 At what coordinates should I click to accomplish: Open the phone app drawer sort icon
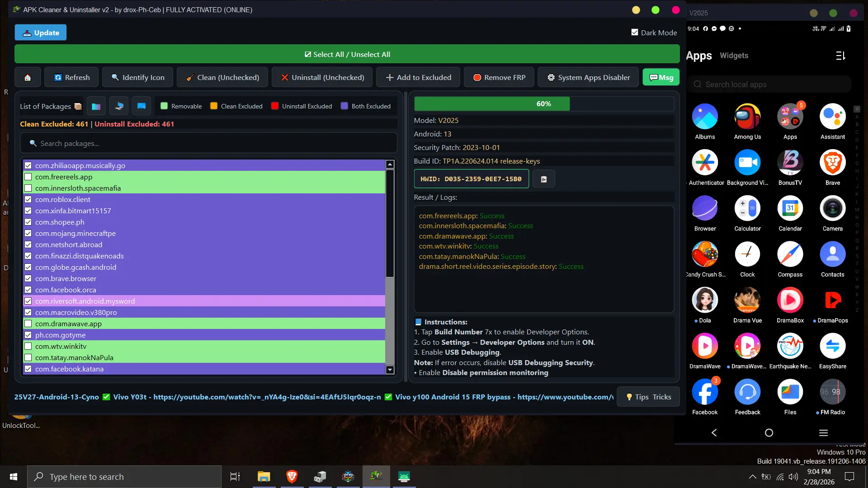click(x=840, y=56)
